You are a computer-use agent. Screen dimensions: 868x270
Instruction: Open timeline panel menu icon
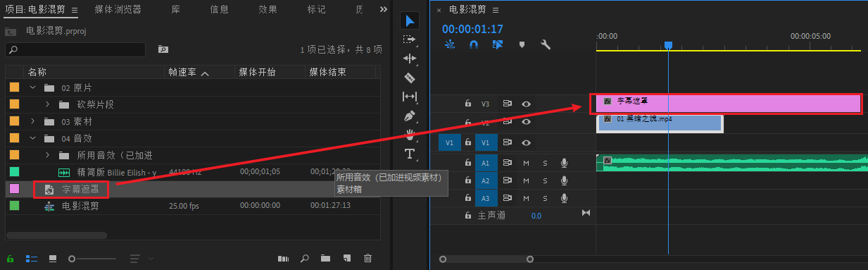(x=496, y=10)
